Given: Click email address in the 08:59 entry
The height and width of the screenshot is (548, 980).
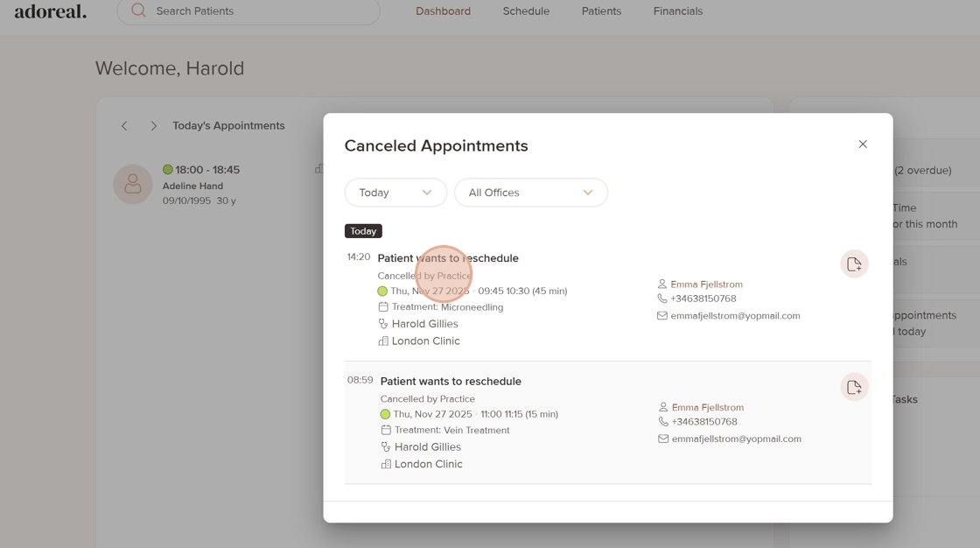Looking at the screenshot, I should [x=736, y=439].
